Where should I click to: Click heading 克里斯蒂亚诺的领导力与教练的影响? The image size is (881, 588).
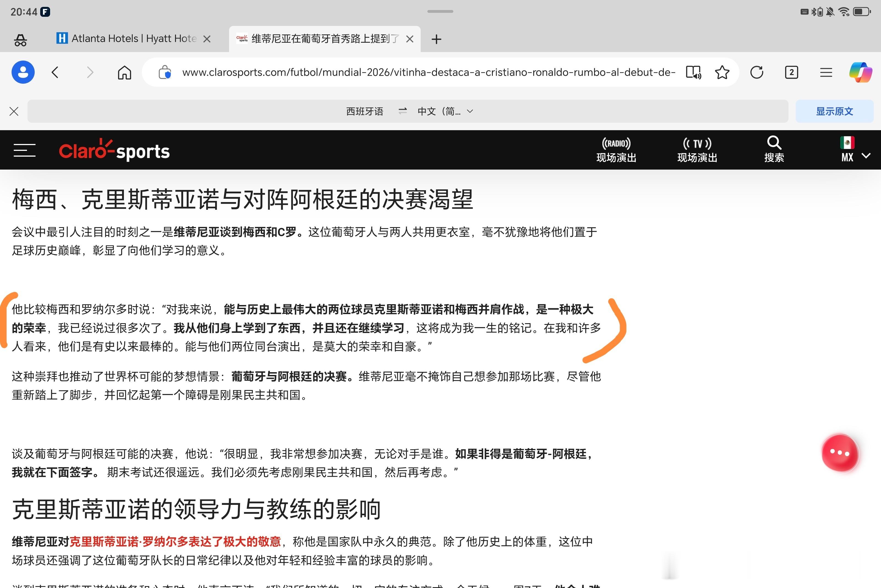pyautogui.click(x=196, y=509)
